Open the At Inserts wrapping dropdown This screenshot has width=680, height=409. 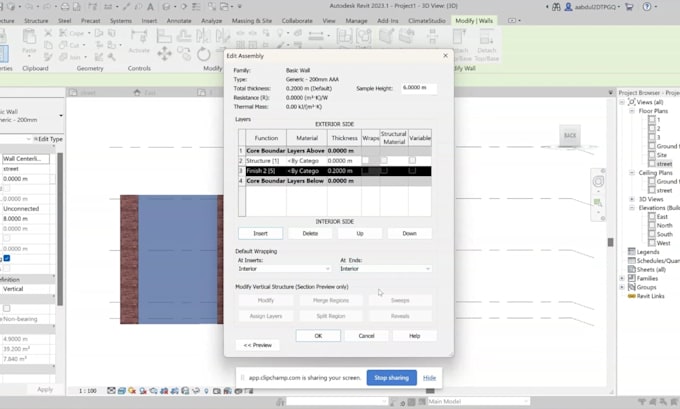point(284,269)
